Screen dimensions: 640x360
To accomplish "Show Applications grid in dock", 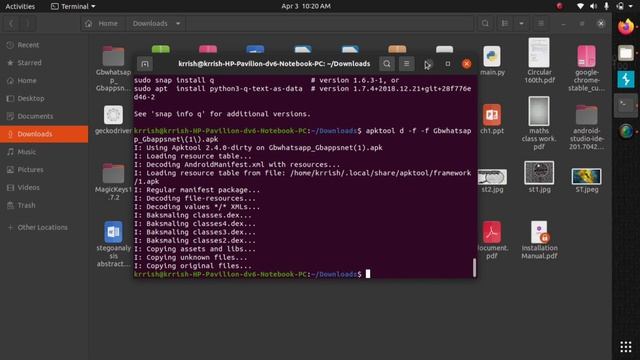I will [x=626, y=347].
